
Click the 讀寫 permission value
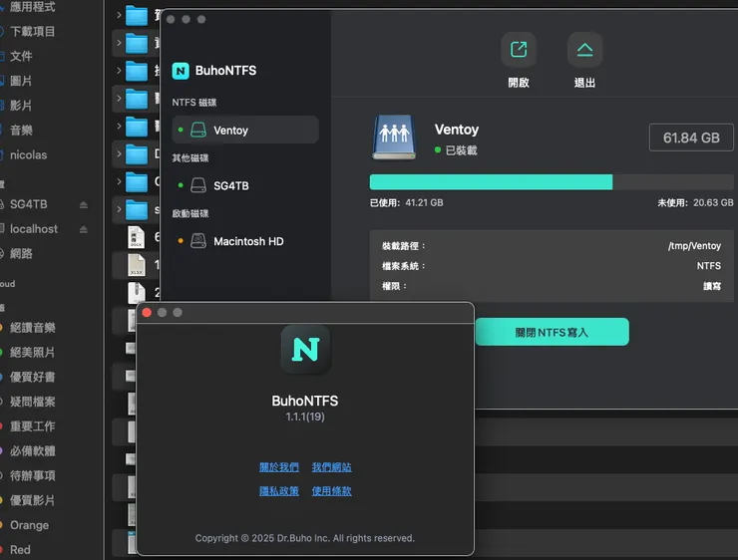pos(712,286)
